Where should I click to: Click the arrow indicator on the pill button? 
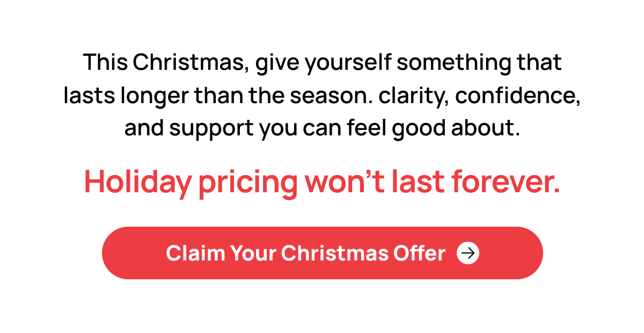pos(469,252)
